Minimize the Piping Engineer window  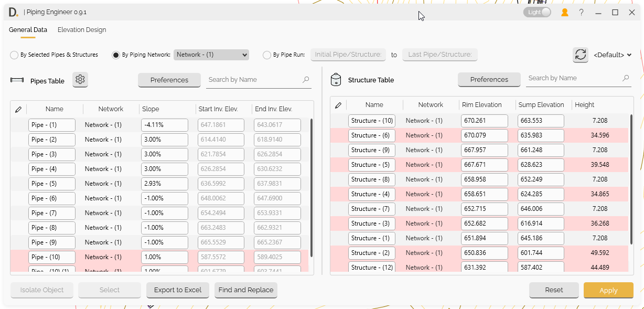[x=598, y=12]
